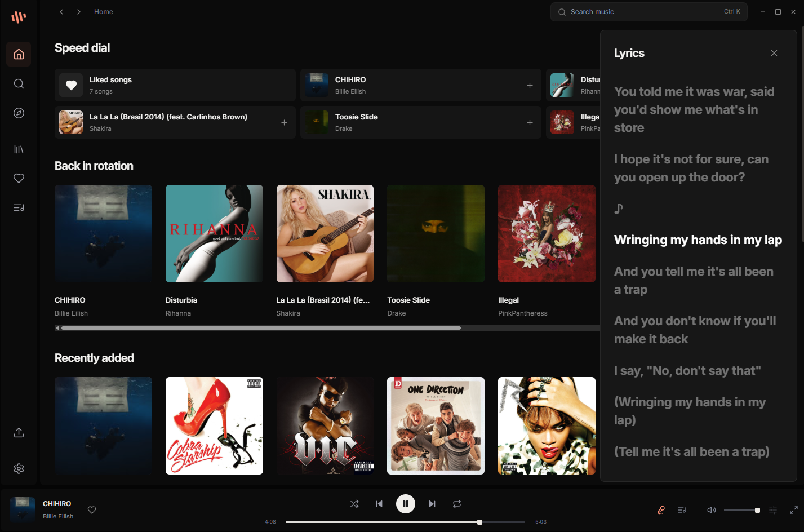Adjust the volume slider
The height and width of the screenshot is (532, 804).
742,510
